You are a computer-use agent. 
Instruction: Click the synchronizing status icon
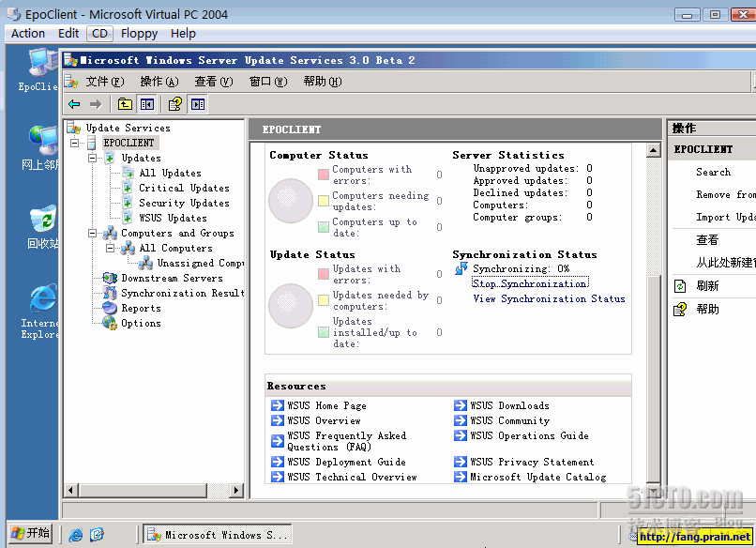coord(461,268)
